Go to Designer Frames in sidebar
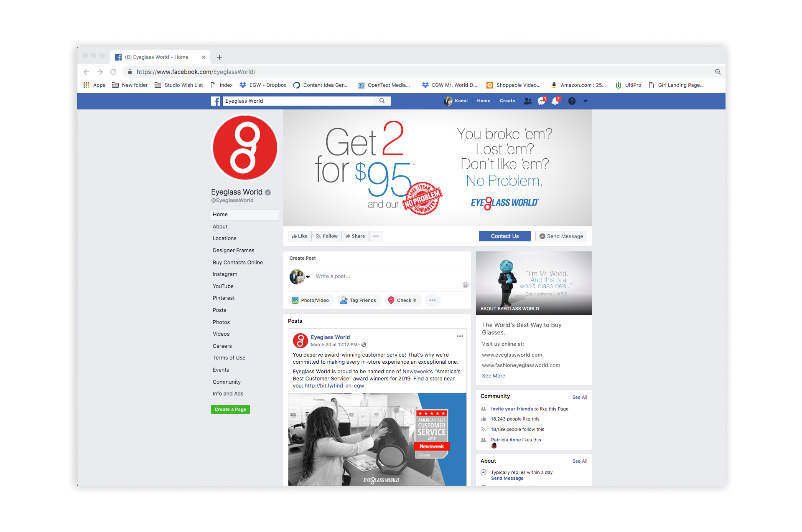Image resolution: width=802 pixels, height=532 pixels. click(x=233, y=251)
